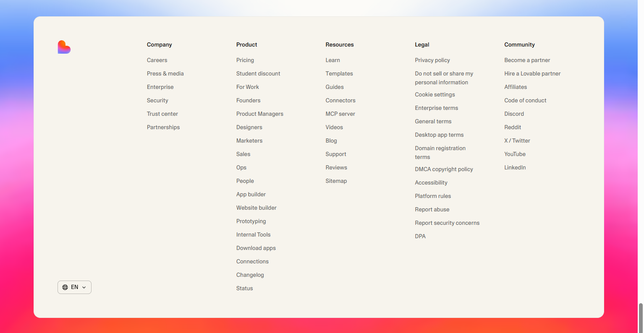Visit the Partnerships page
The width and height of the screenshot is (644, 333).
point(163,127)
